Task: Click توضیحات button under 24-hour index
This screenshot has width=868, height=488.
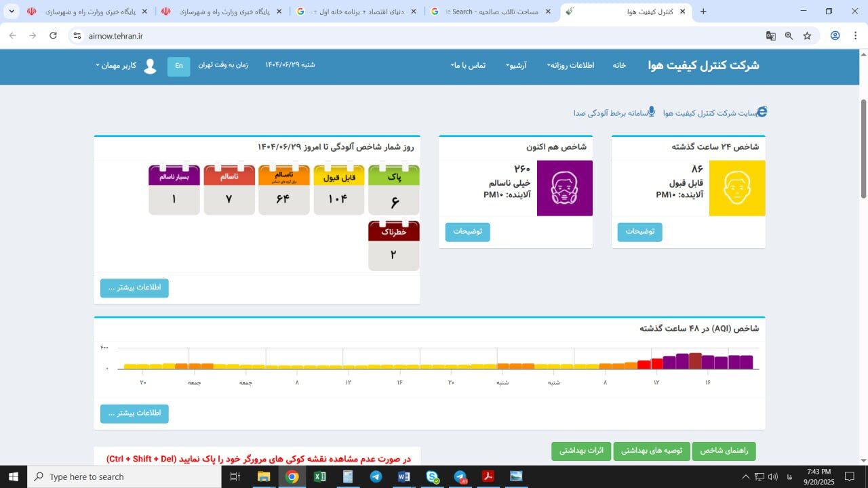Action: pyautogui.click(x=639, y=232)
